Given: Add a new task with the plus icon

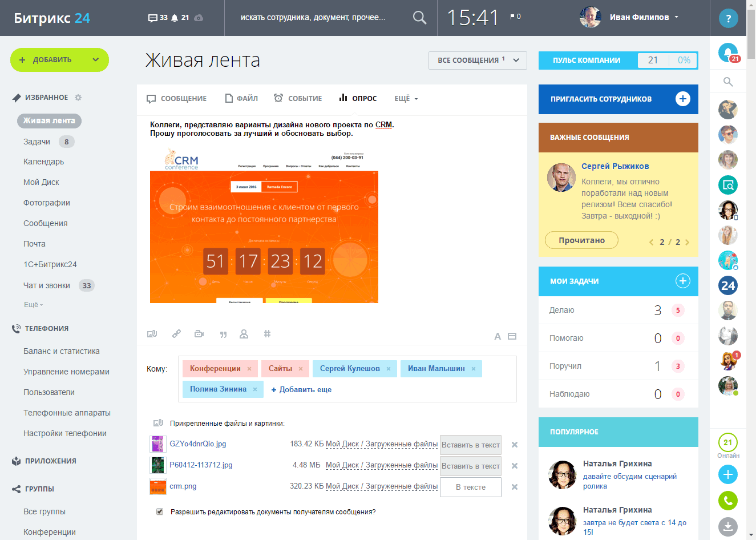Looking at the screenshot, I should (x=683, y=281).
